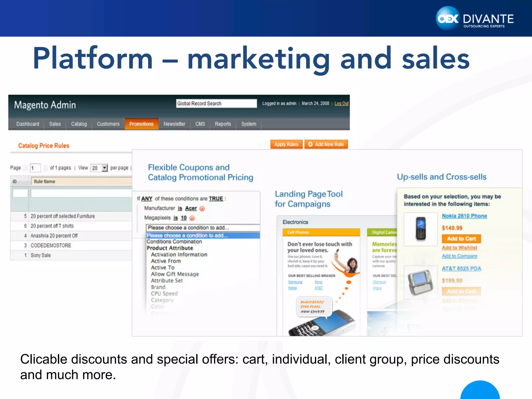Click the Add to Wishlist link
532x399 pixels.
(x=460, y=248)
